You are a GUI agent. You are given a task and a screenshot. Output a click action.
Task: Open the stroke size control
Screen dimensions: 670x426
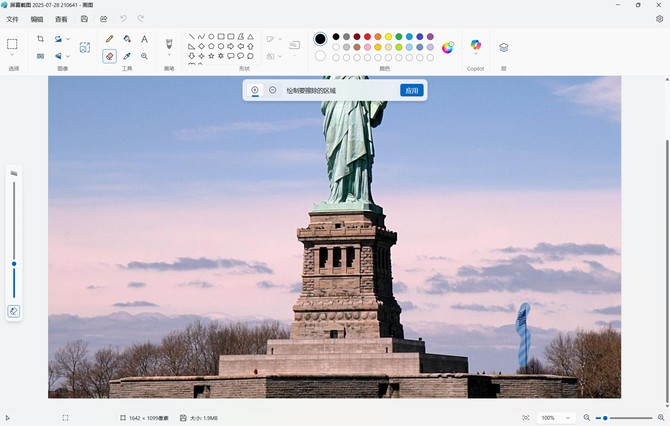click(294, 45)
